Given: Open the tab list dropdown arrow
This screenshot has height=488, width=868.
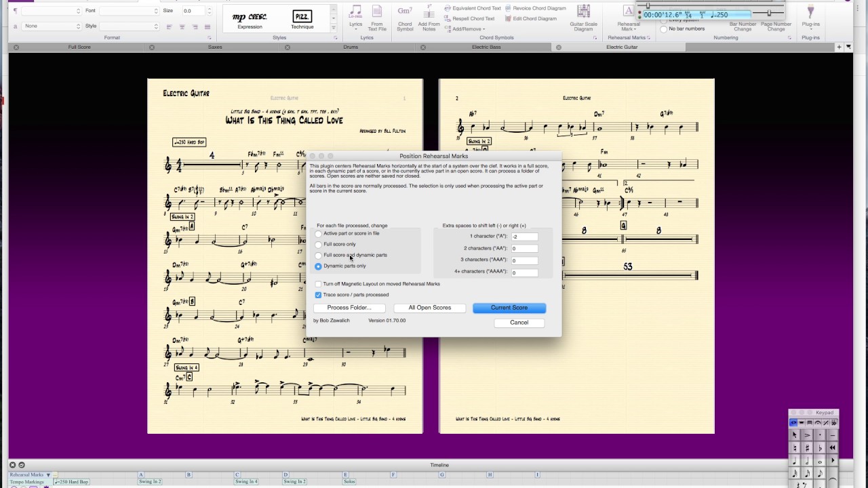Looking at the screenshot, I should click(847, 47).
